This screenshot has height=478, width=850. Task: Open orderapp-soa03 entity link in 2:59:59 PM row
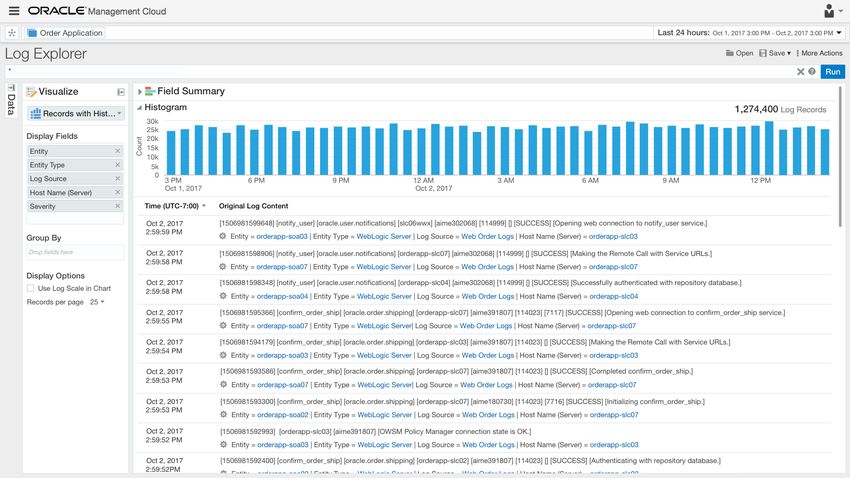282,236
